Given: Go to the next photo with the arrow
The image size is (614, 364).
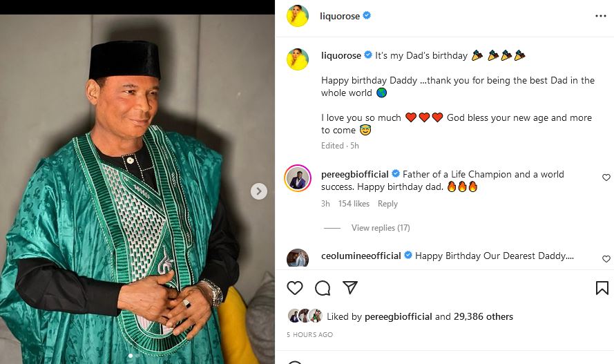Looking at the screenshot, I should (259, 191).
